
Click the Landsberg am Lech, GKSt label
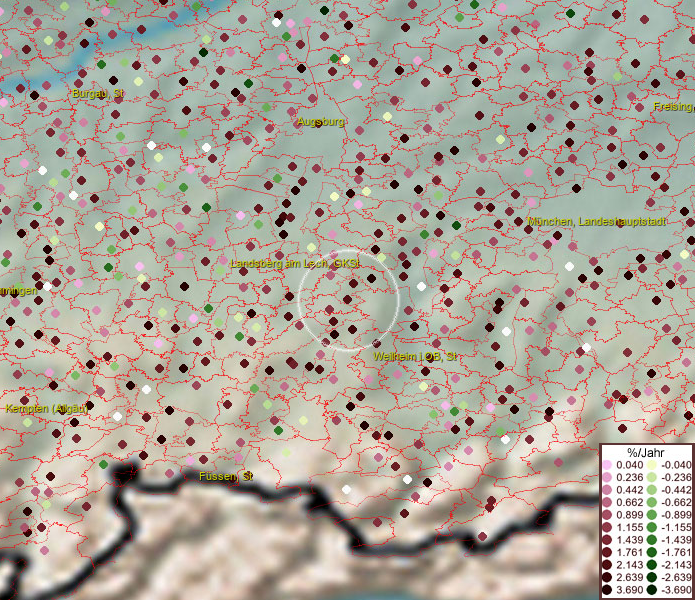[295, 263]
